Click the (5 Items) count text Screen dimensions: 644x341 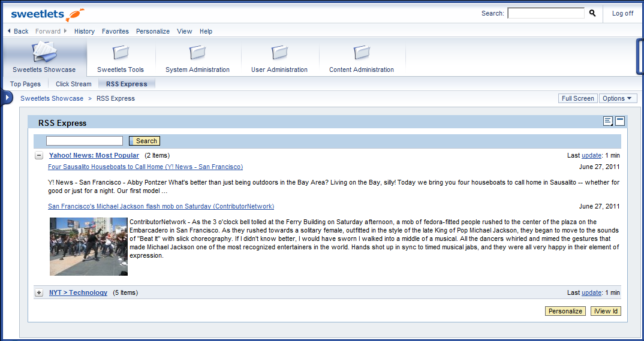pos(125,292)
